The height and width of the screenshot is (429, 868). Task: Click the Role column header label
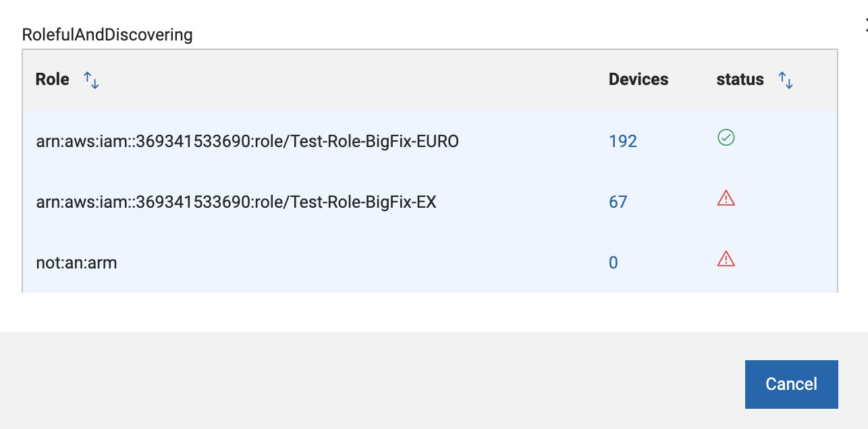pyautogui.click(x=53, y=80)
